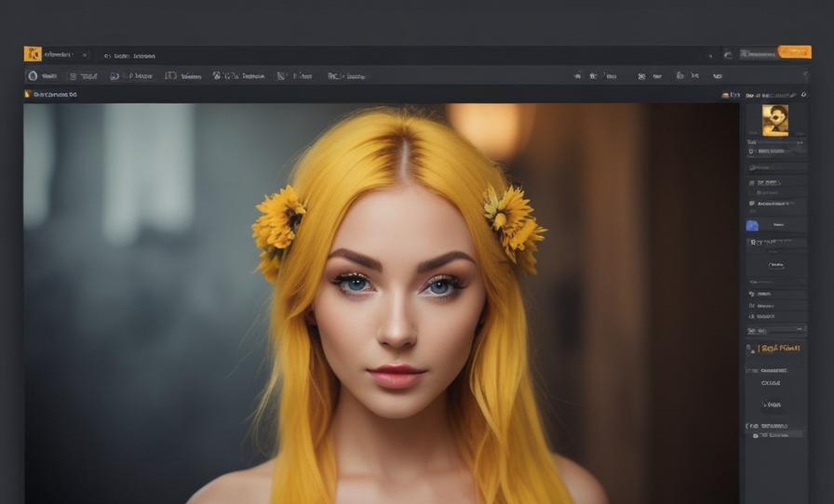The width and height of the screenshot is (834, 504).
Task: Open the dropdown arrow beside app title
Action: point(84,55)
